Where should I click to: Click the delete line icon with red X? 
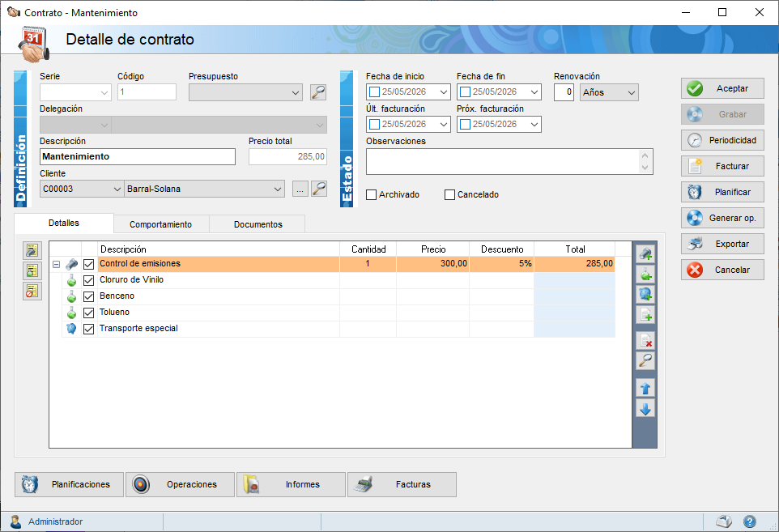pyautogui.click(x=645, y=340)
